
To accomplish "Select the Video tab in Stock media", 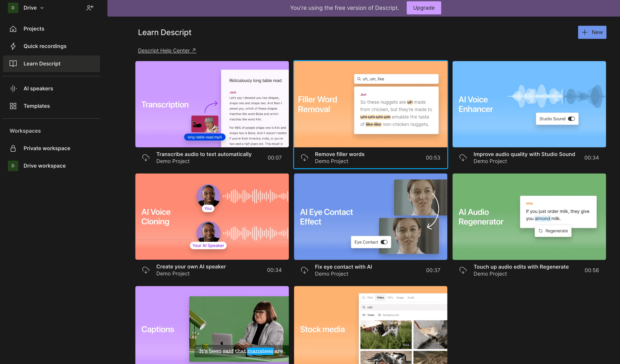I will pos(380,298).
